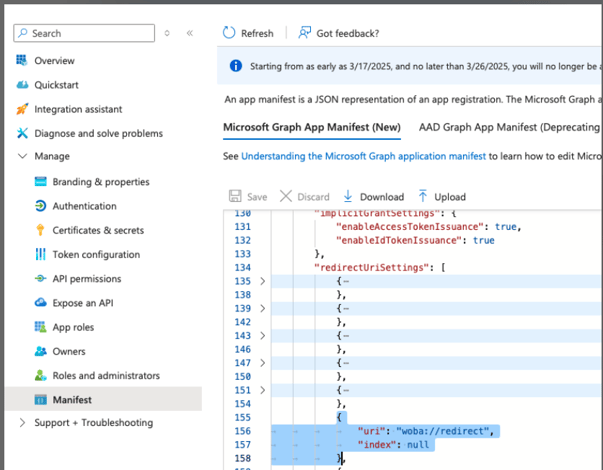This screenshot has height=470, width=603.
Task: Click the Diagnose and solve problems wrench icon
Action: [22, 133]
